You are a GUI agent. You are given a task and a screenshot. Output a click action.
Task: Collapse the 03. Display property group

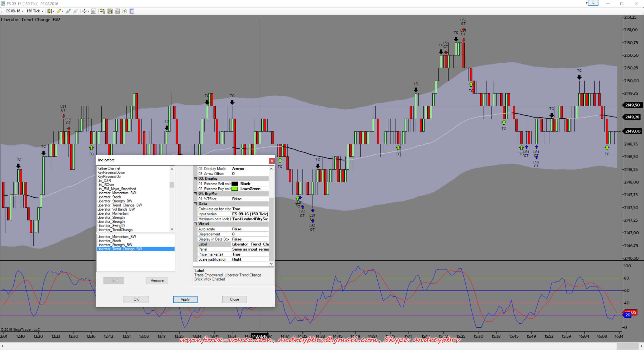click(195, 179)
